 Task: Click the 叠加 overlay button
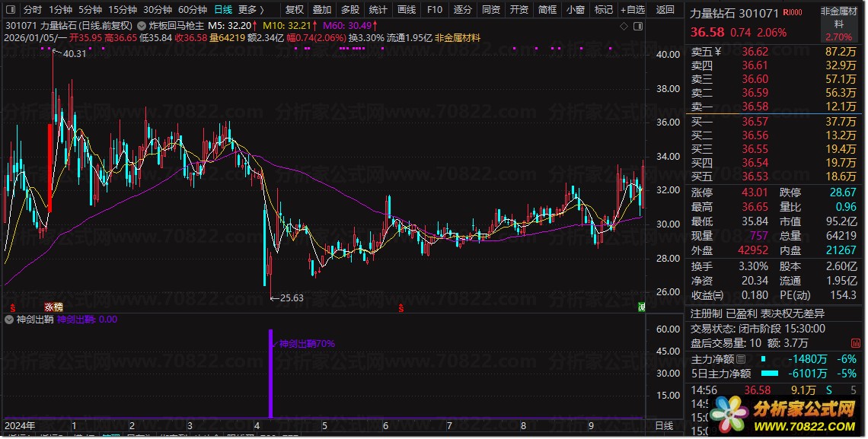pos(321,9)
